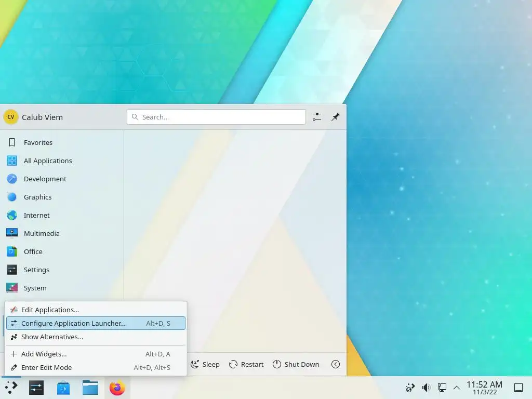Image resolution: width=532 pixels, height=399 pixels.
Task: Open Dolphin file manager from taskbar
Action: coord(90,388)
